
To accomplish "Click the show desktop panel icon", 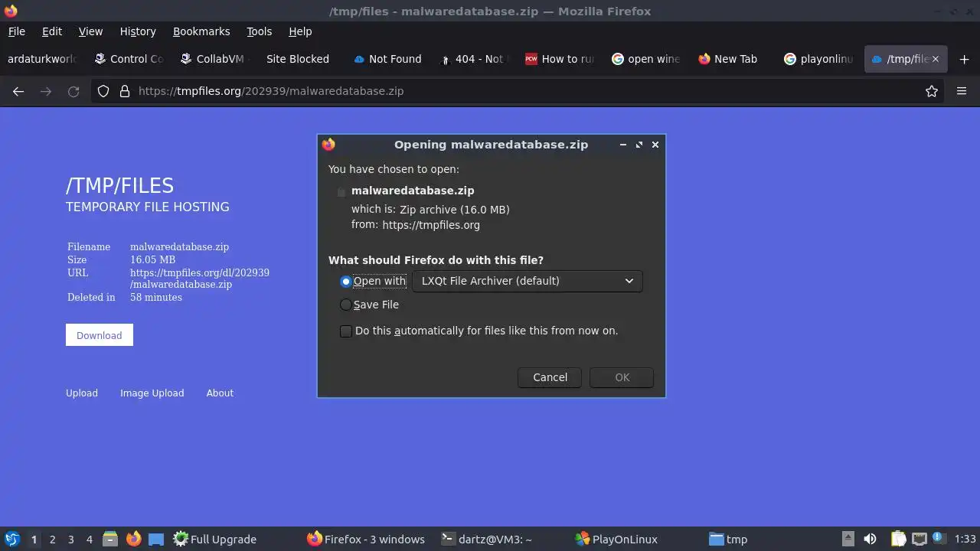I will click(x=156, y=539).
